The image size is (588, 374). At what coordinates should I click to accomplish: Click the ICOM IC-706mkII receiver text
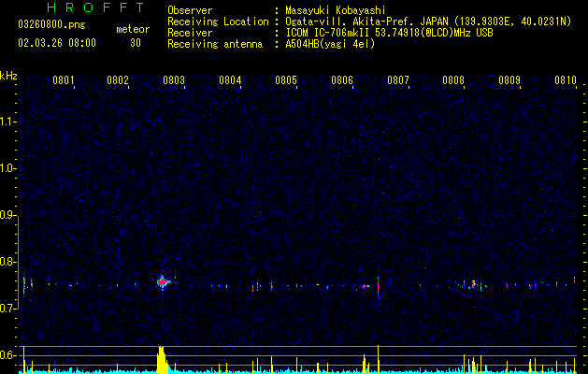coord(389,33)
